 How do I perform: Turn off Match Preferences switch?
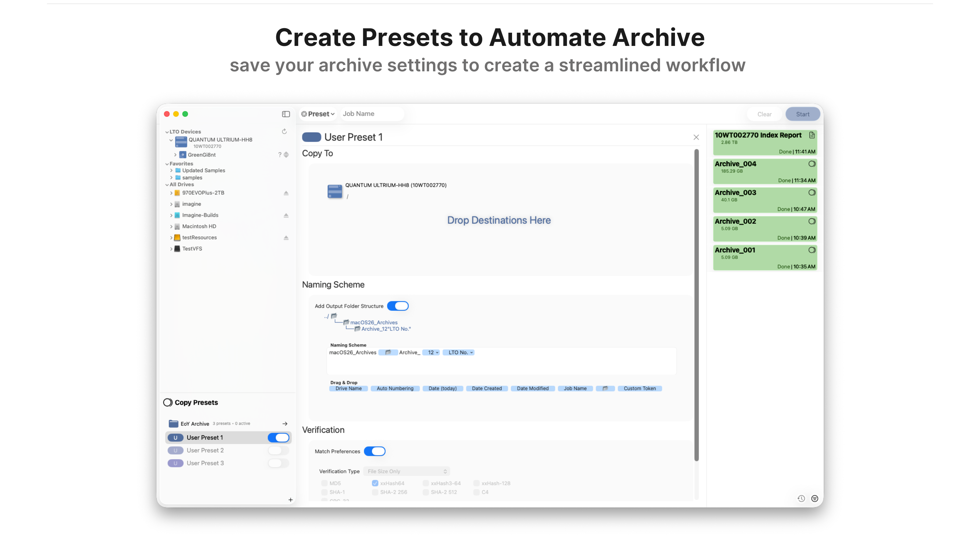[x=374, y=452]
